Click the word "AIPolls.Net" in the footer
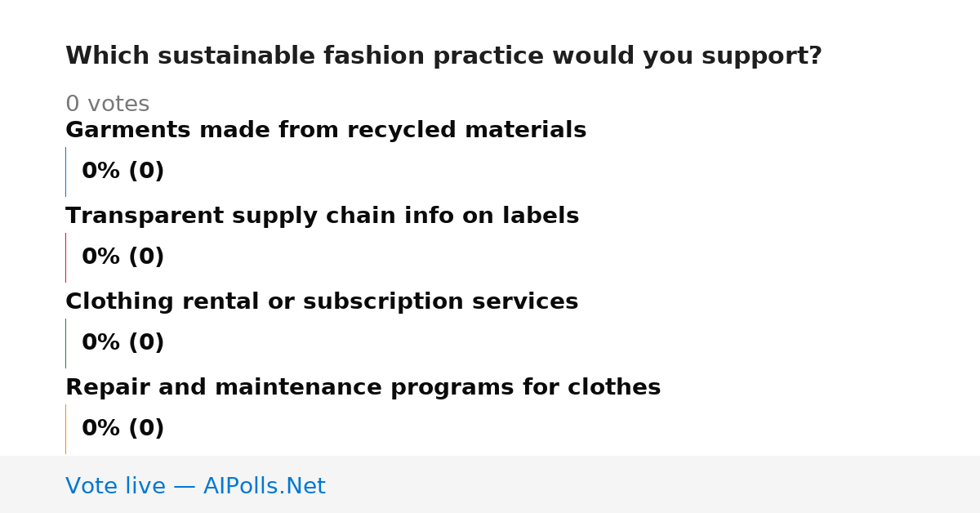Viewport: 980px width, 513px height. pos(264,487)
